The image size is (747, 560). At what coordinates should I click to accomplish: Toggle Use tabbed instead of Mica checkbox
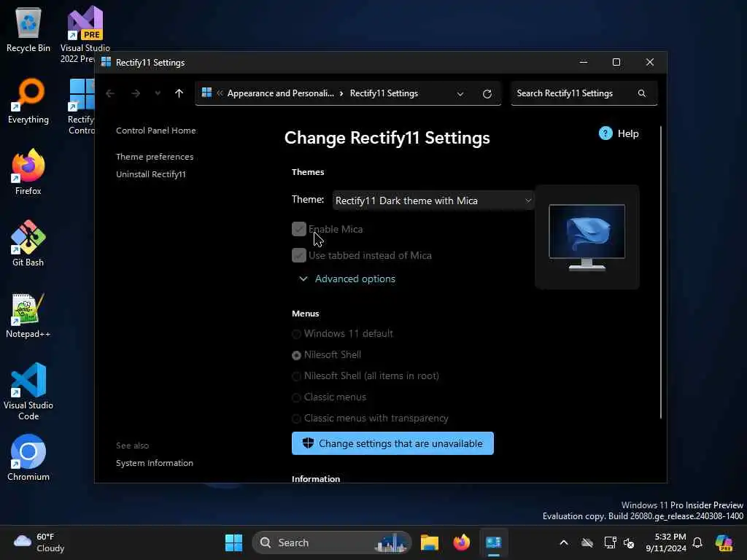click(298, 255)
